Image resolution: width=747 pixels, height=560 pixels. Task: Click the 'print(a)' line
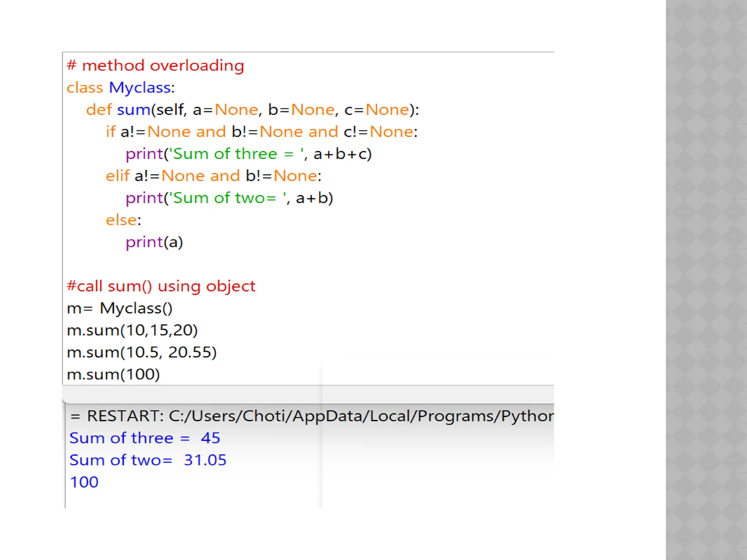154,242
